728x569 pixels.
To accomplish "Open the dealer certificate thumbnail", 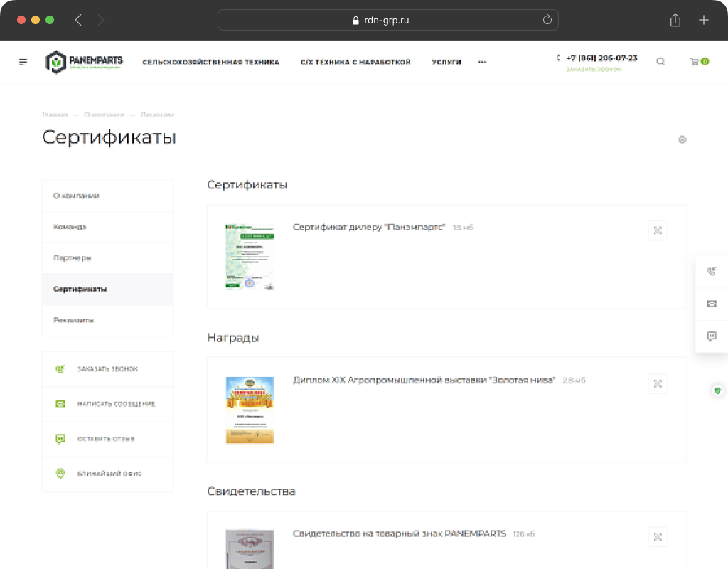I will click(x=250, y=257).
